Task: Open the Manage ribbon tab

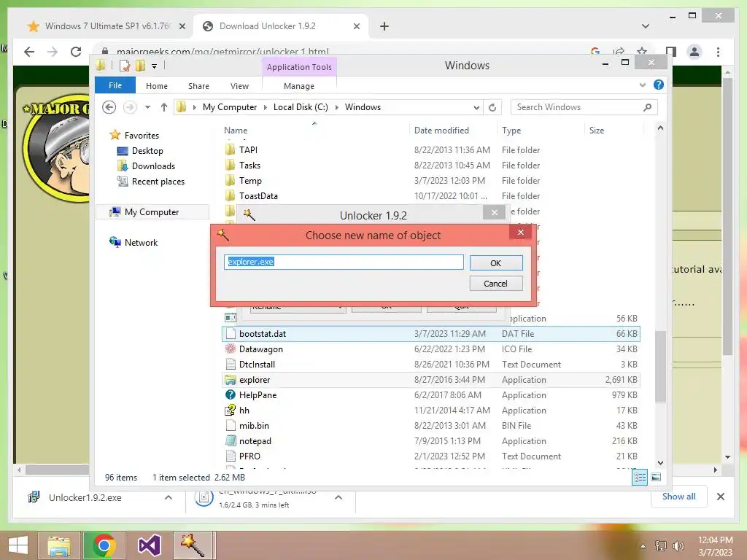Action: coord(298,86)
